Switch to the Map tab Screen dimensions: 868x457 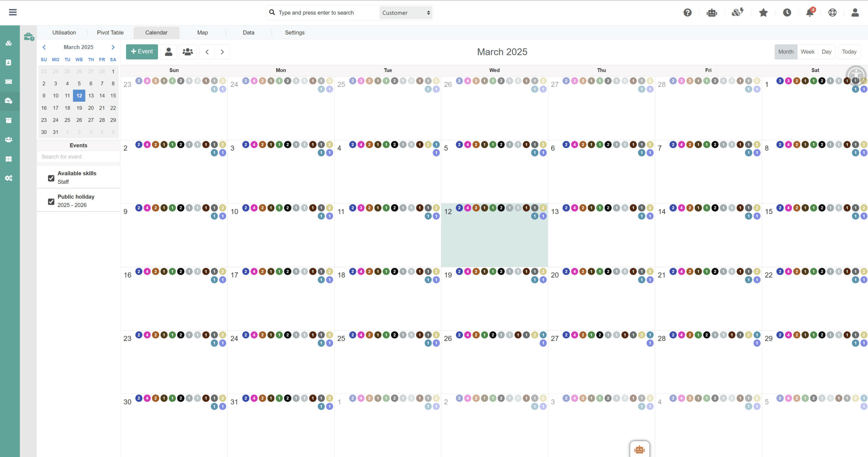(202, 33)
